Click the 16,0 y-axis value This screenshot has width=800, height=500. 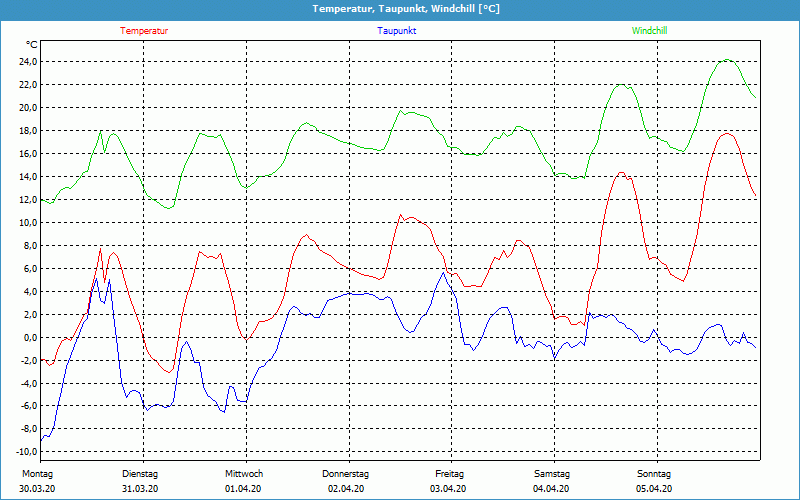[x=28, y=154]
